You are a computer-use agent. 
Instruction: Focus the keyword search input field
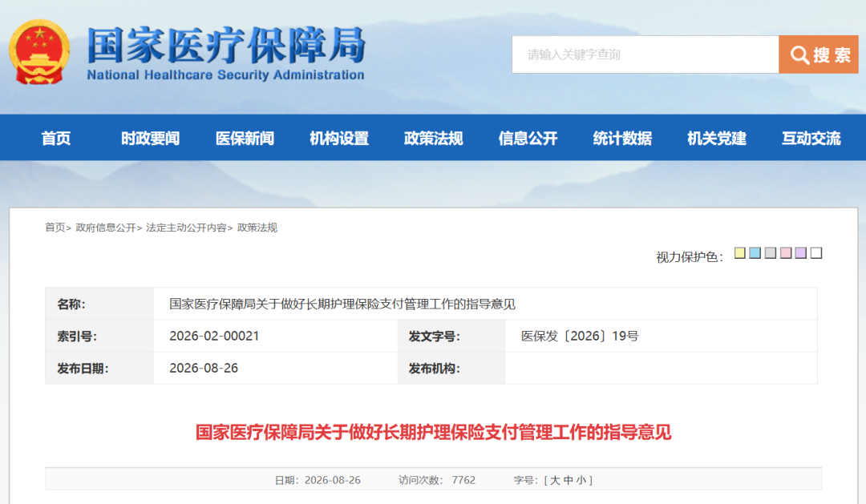coord(645,54)
